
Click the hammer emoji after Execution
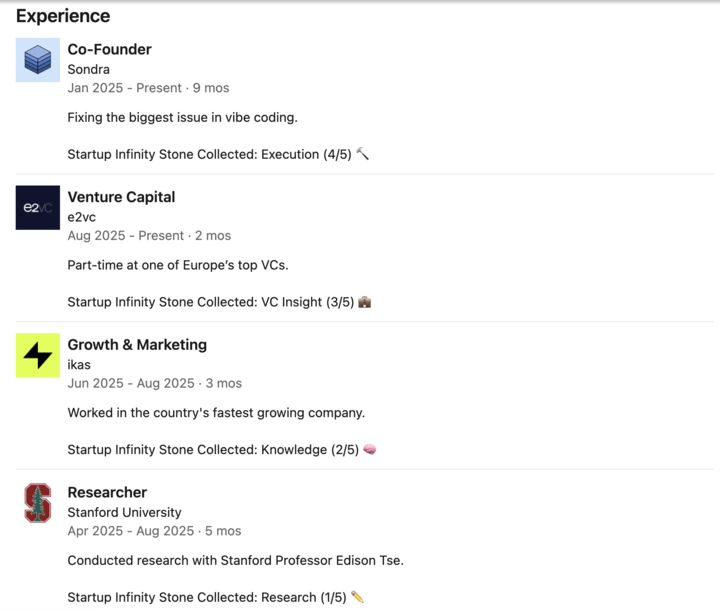click(x=362, y=154)
